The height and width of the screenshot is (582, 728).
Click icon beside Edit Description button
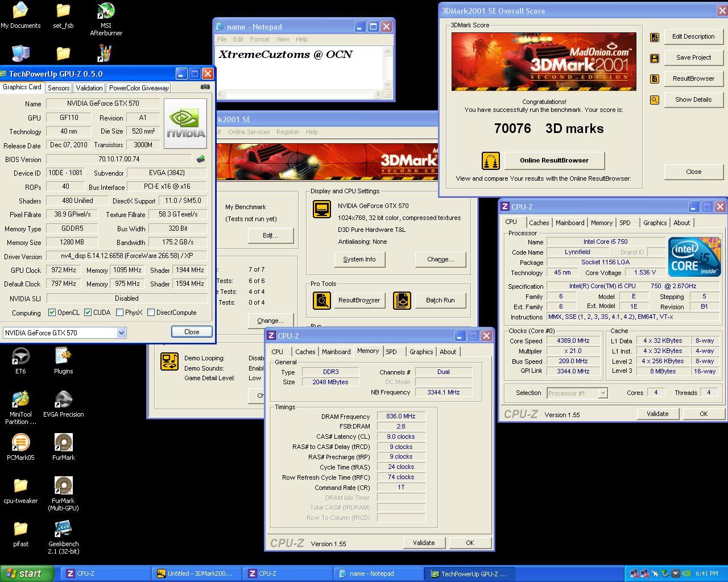(x=655, y=37)
